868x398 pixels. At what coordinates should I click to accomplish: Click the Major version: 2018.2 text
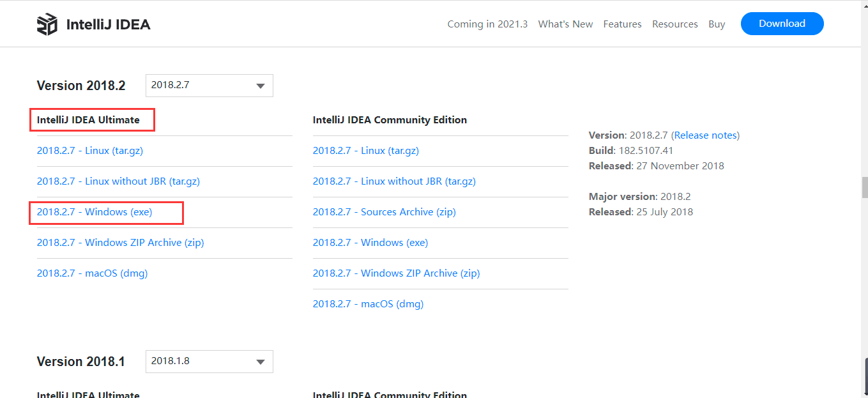[640, 197]
